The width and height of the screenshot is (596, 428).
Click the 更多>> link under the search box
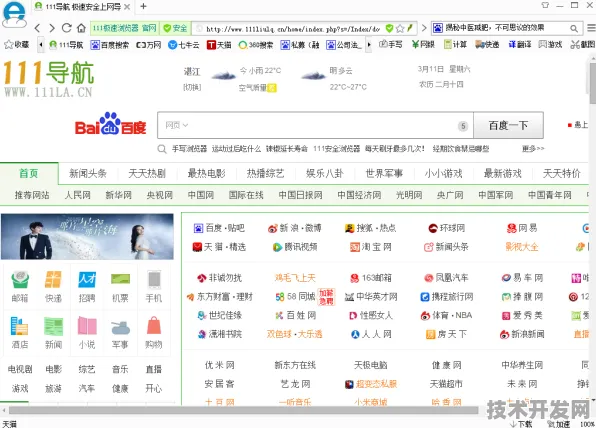coord(533,149)
